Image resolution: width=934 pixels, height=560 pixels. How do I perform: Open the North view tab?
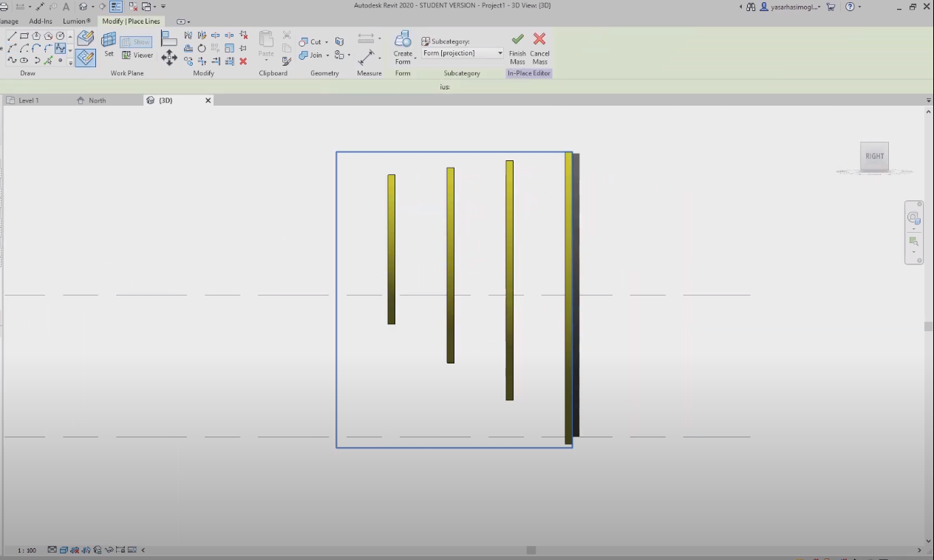tap(97, 100)
